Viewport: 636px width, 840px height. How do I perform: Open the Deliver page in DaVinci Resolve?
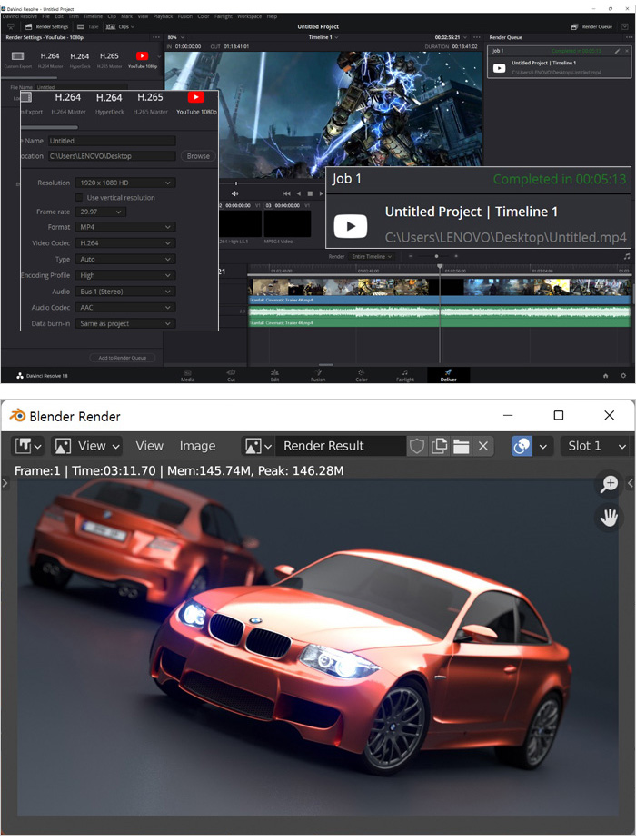click(x=447, y=374)
